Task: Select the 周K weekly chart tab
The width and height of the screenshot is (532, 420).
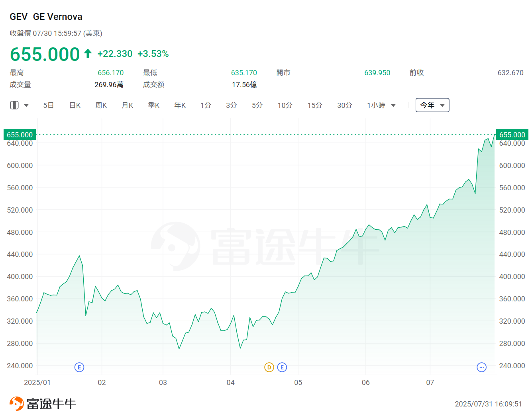Action: 101,105
